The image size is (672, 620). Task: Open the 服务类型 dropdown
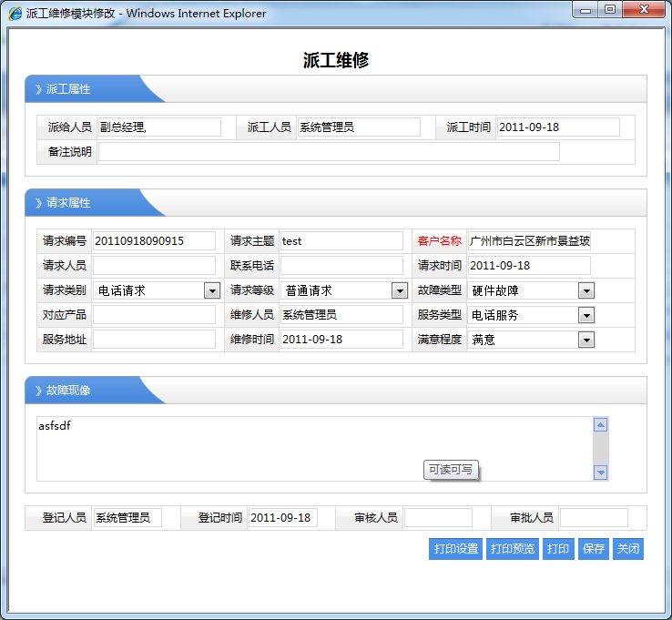tap(586, 315)
